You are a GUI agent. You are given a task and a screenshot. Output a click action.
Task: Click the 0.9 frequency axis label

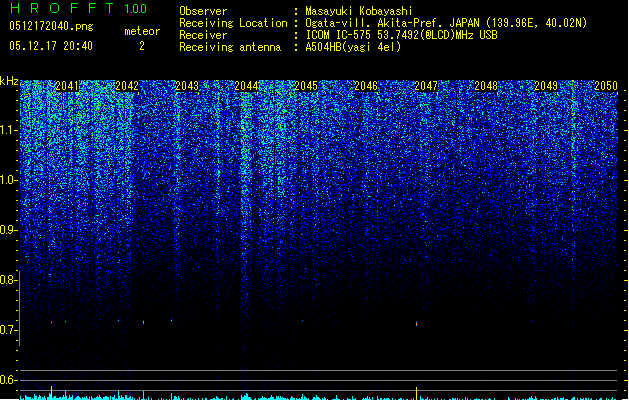click(x=9, y=230)
